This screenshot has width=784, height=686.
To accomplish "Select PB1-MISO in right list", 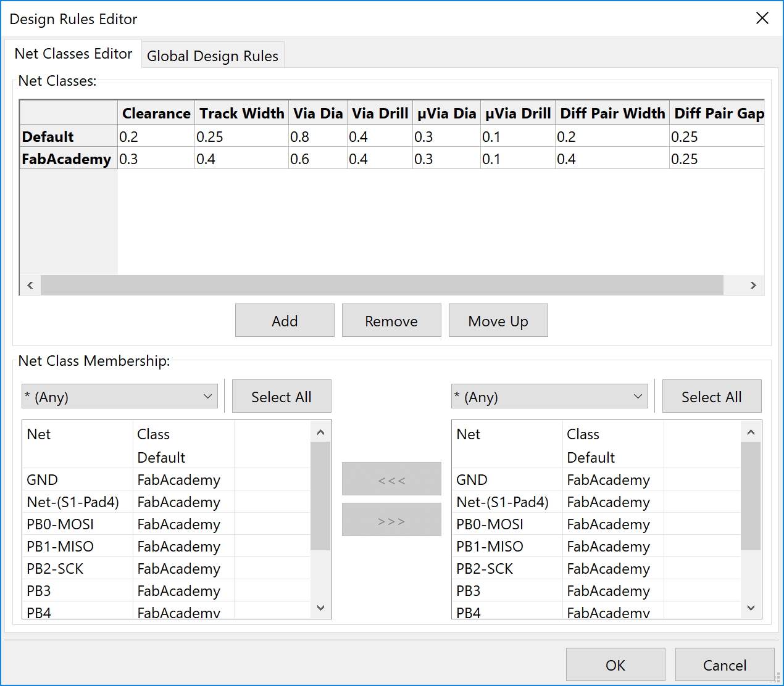I will tap(596, 546).
